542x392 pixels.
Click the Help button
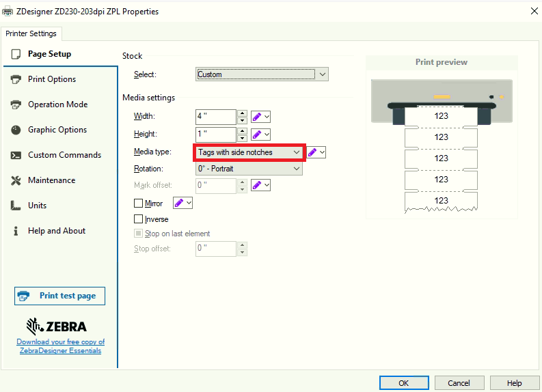(x=515, y=383)
